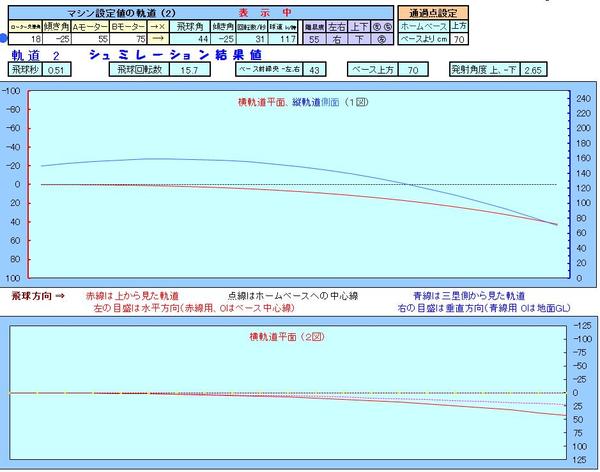Select the ベース上方 value 70 box

412,71
